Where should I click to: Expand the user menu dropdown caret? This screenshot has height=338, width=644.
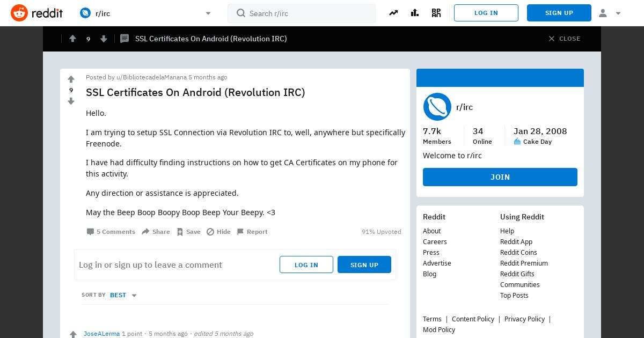tap(618, 13)
